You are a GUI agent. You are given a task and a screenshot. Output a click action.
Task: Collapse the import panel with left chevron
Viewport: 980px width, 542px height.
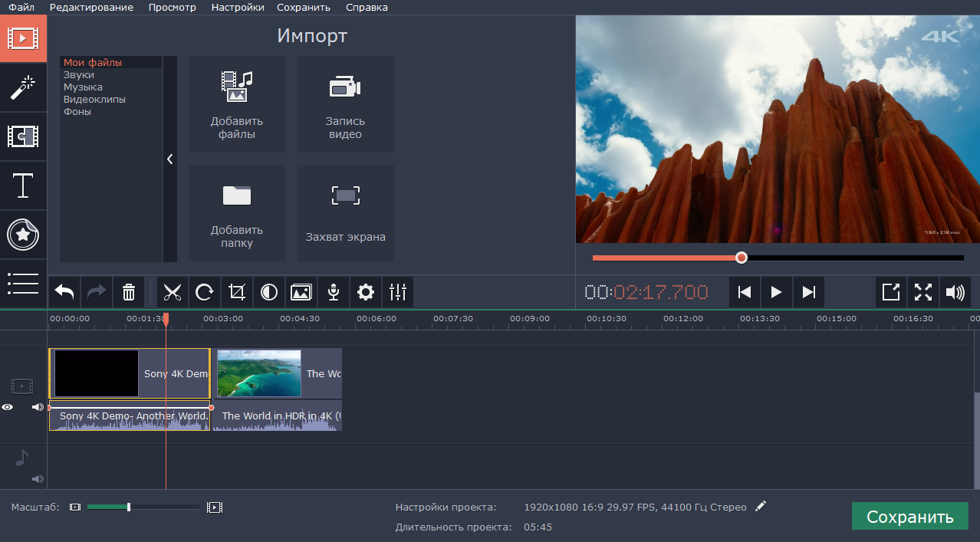[169, 159]
